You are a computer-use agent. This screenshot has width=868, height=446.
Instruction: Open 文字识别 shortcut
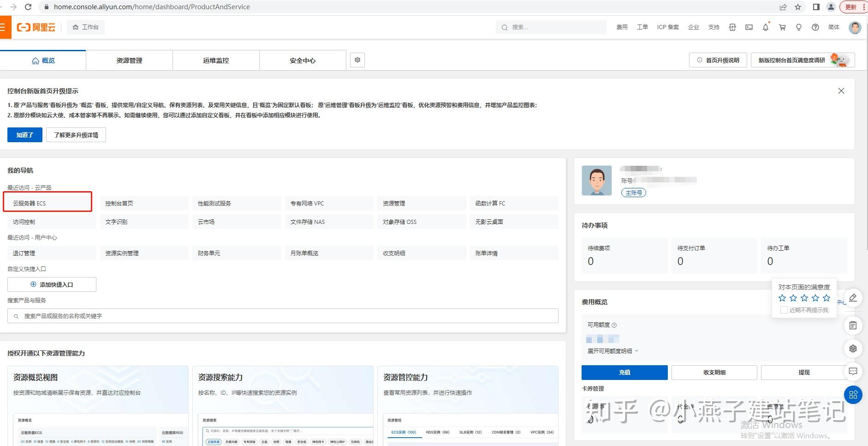144,222
